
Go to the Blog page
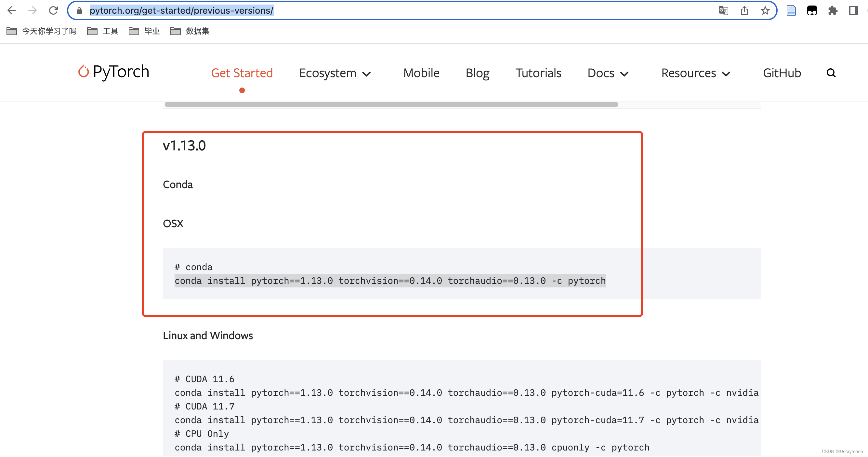click(x=477, y=73)
